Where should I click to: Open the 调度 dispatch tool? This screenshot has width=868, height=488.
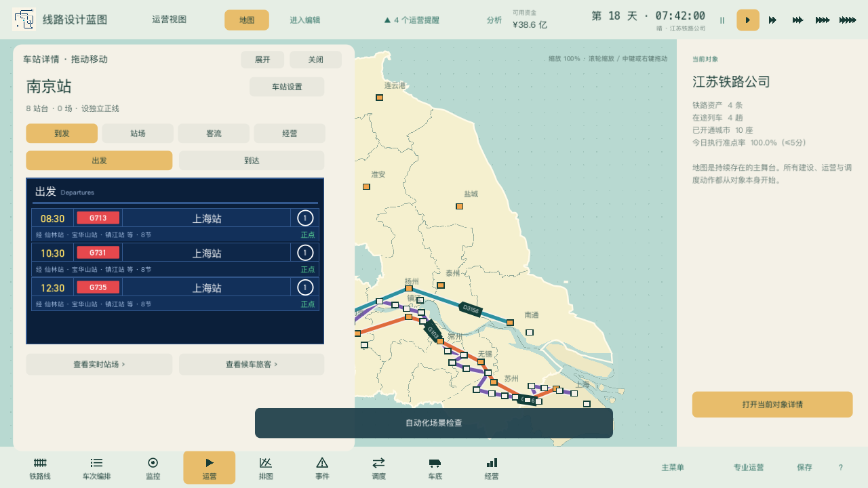point(378,468)
